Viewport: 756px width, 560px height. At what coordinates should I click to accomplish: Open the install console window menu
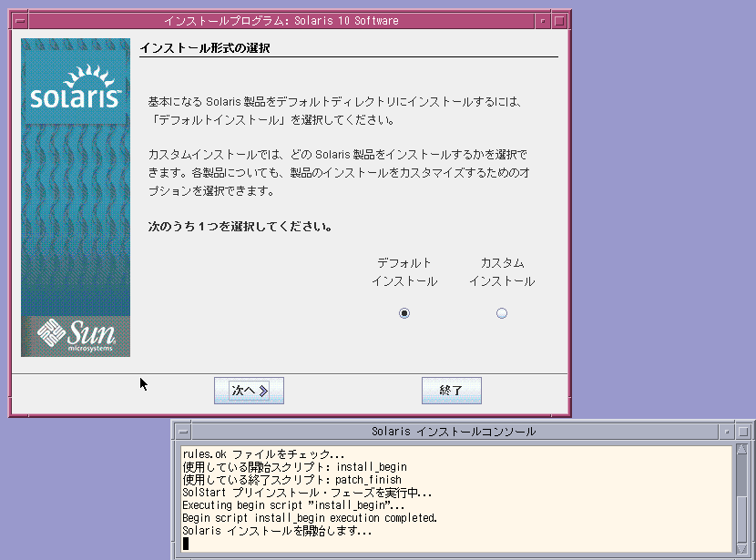tap(183, 432)
